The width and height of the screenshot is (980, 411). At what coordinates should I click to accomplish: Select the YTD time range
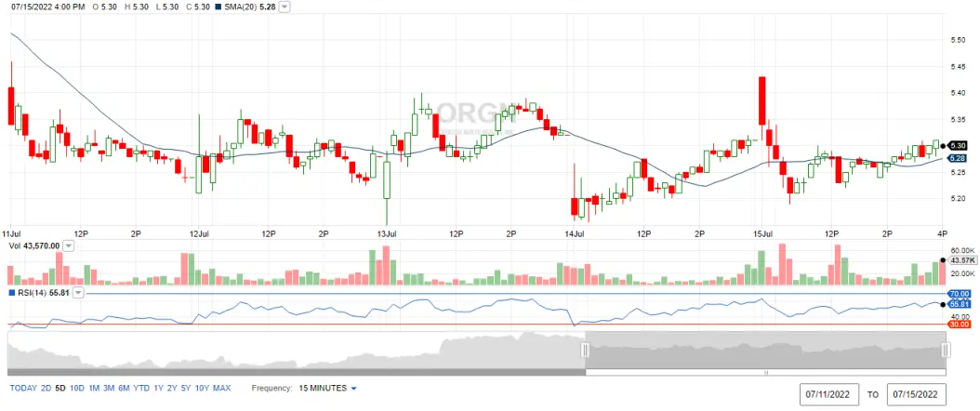(x=142, y=388)
